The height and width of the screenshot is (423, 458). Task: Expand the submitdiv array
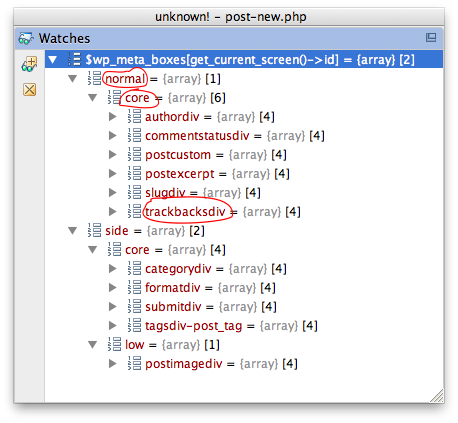113,307
